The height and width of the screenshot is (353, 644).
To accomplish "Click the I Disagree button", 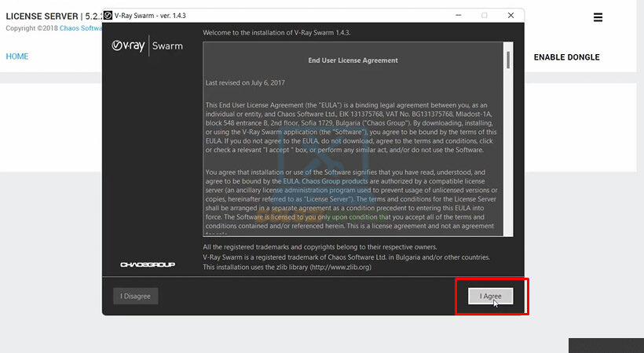I will point(136,296).
